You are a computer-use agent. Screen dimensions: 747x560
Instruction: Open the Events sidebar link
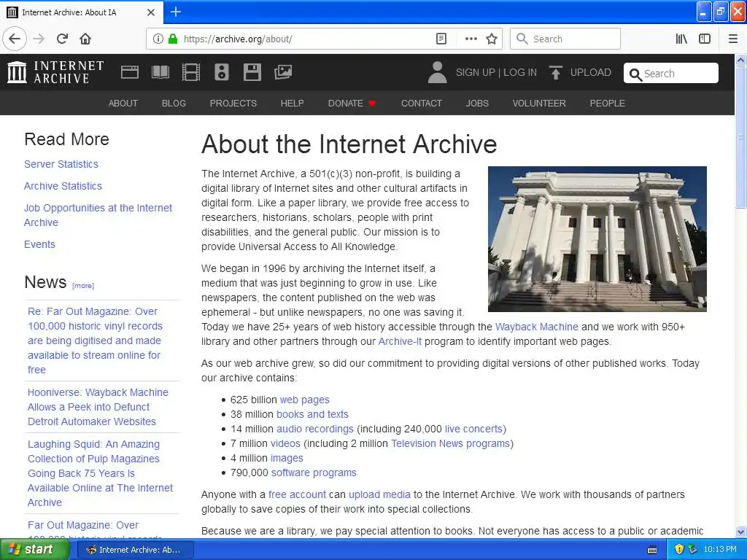39,244
